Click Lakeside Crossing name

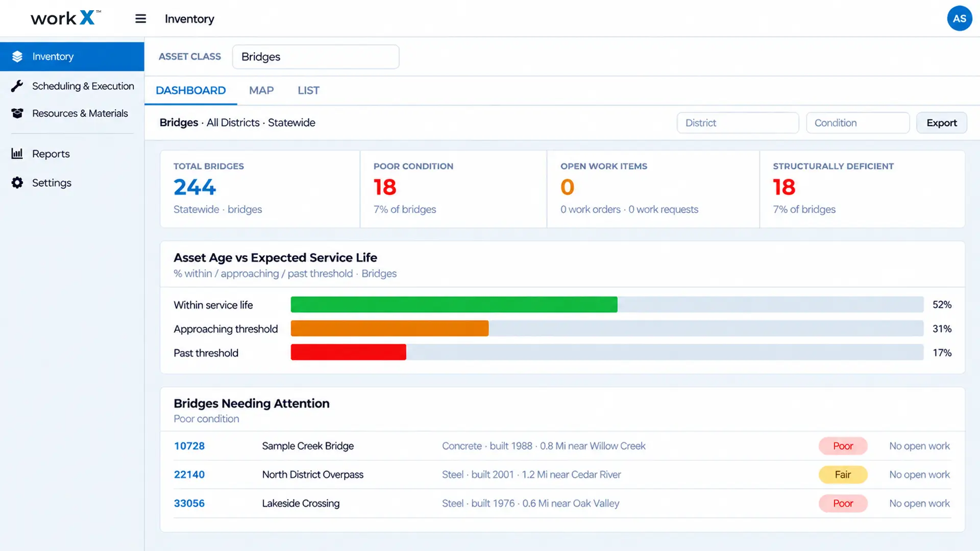click(x=301, y=503)
